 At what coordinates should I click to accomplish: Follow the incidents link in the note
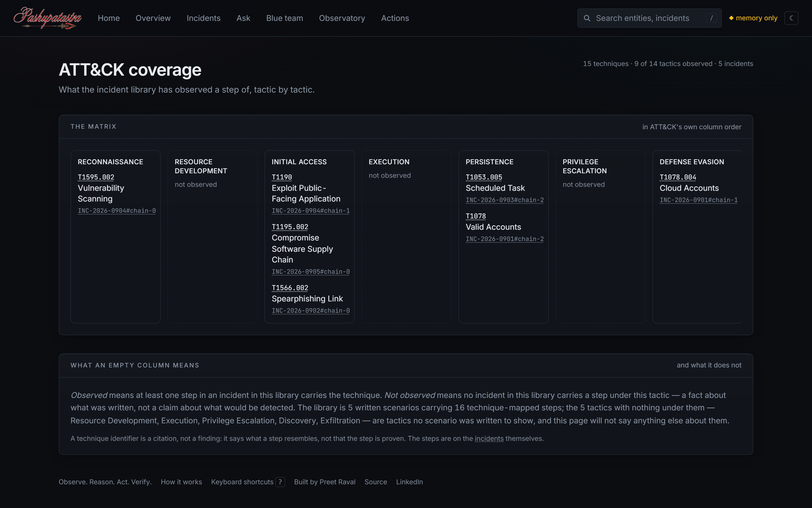pos(489,439)
